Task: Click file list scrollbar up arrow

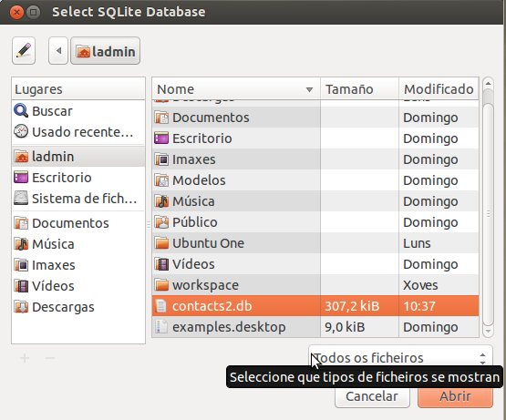Action: (488, 84)
